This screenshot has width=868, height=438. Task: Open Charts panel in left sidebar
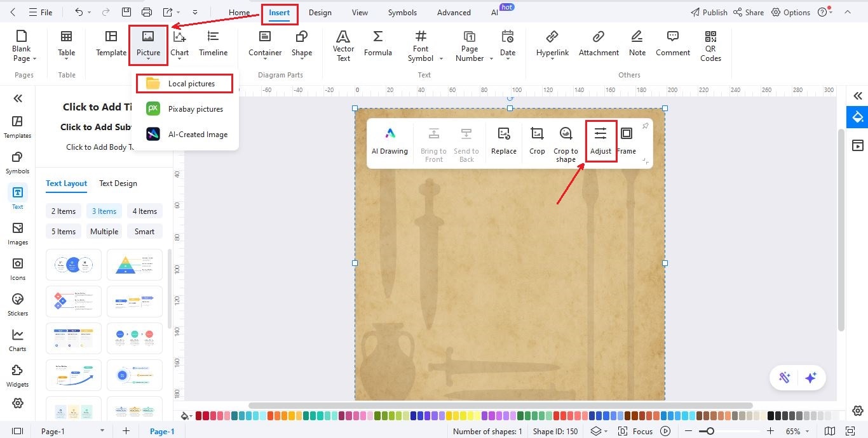tap(17, 340)
